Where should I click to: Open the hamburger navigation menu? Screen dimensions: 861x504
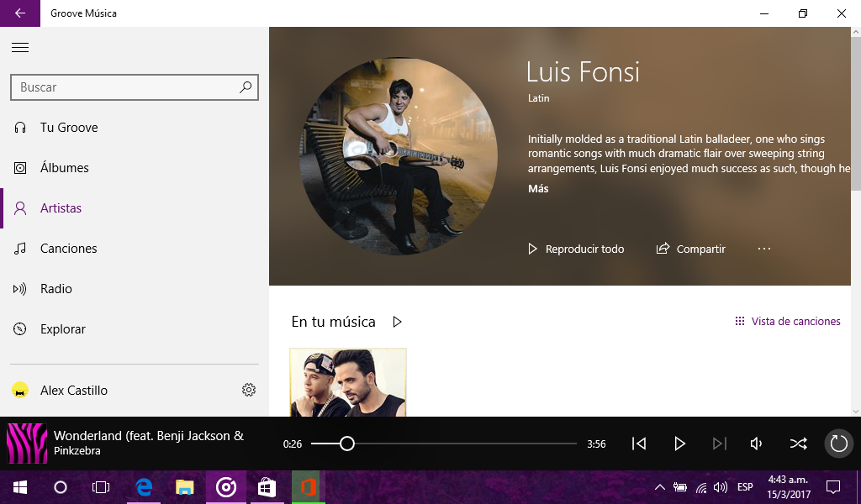20,48
